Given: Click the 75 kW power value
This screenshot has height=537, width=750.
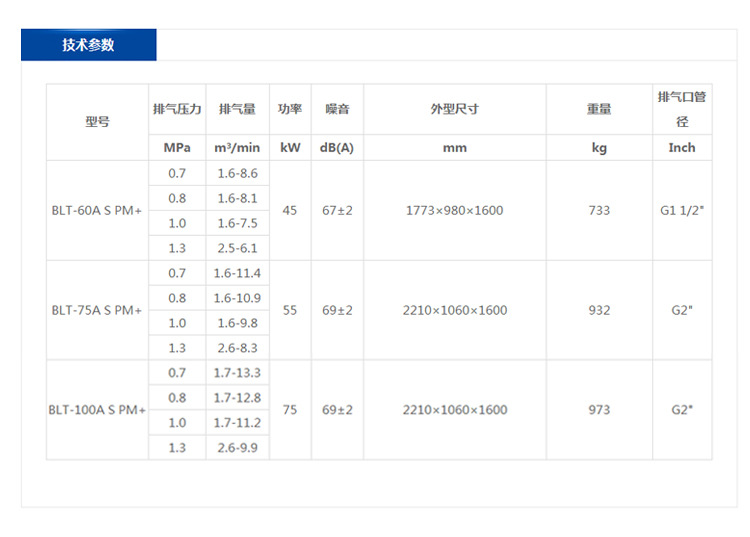Looking at the screenshot, I should coord(289,410).
